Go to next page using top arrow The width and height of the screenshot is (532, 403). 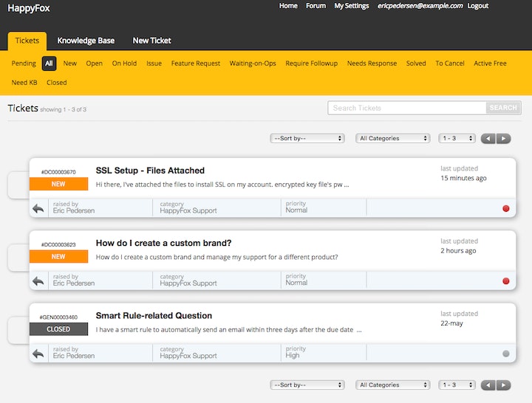pyautogui.click(x=503, y=139)
